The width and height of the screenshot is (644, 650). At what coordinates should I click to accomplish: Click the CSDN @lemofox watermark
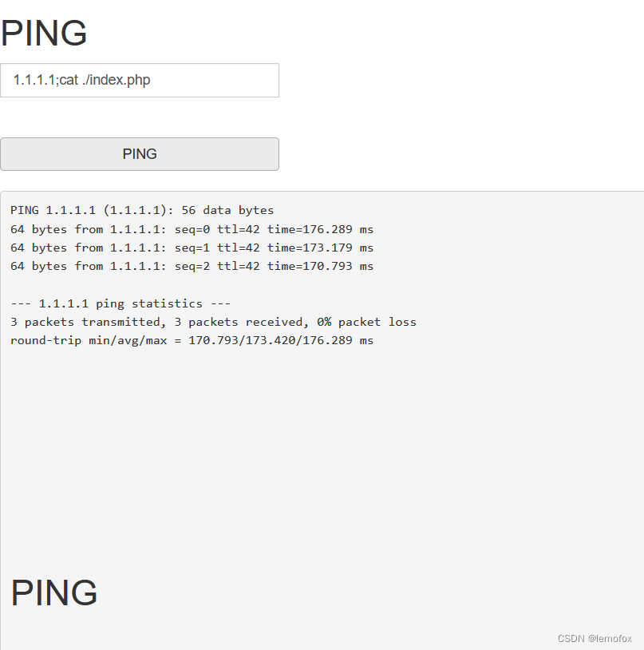pos(595,639)
